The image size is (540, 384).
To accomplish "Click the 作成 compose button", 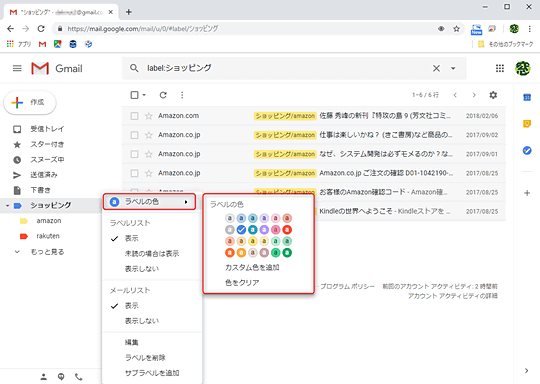I will [30, 102].
